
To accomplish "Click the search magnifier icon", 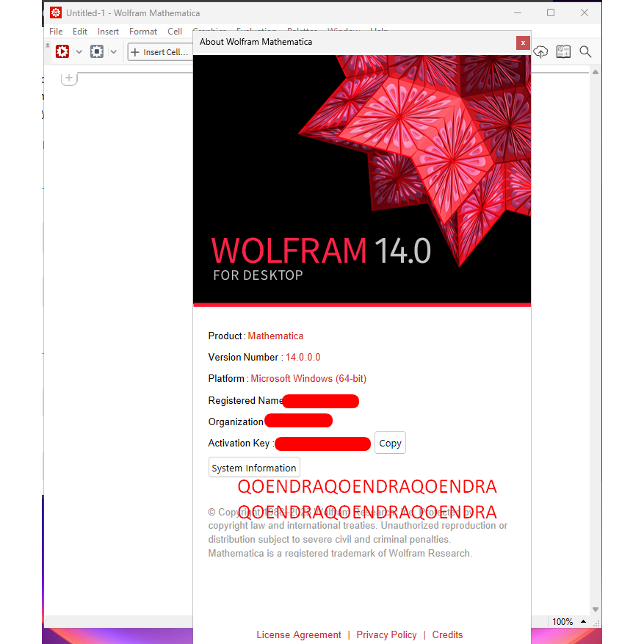I will [x=585, y=51].
